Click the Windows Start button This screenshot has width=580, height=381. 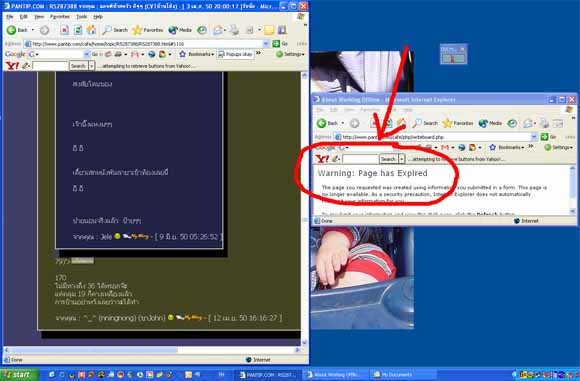[x=18, y=374]
